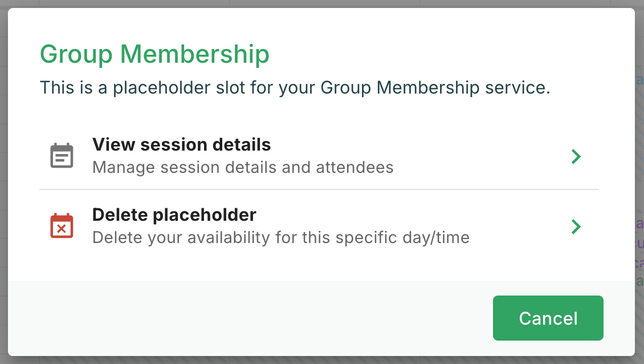Click the word "Membership" in the green title
Screen dimensions: 644x364
tap(195, 55)
